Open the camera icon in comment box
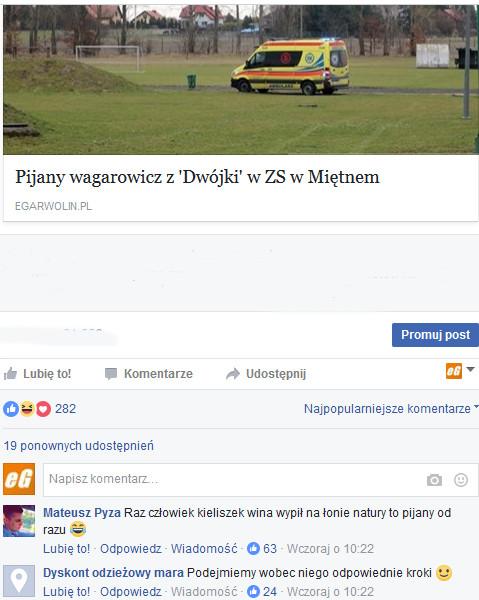The height and width of the screenshot is (600, 479). point(434,479)
